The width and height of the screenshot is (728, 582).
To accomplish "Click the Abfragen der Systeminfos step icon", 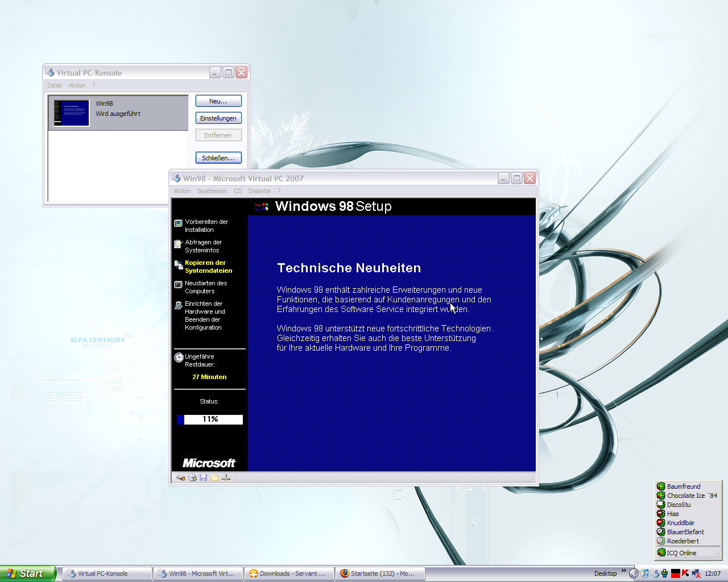I will (179, 244).
